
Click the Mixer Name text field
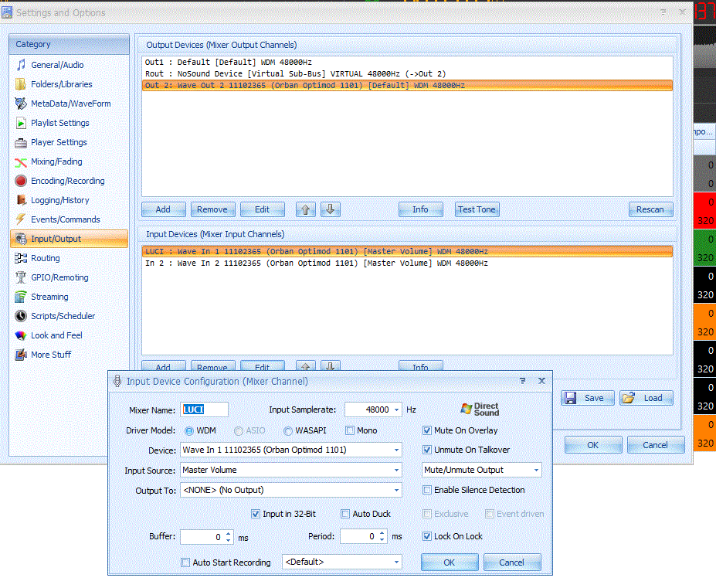pyautogui.click(x=205, y=410)
